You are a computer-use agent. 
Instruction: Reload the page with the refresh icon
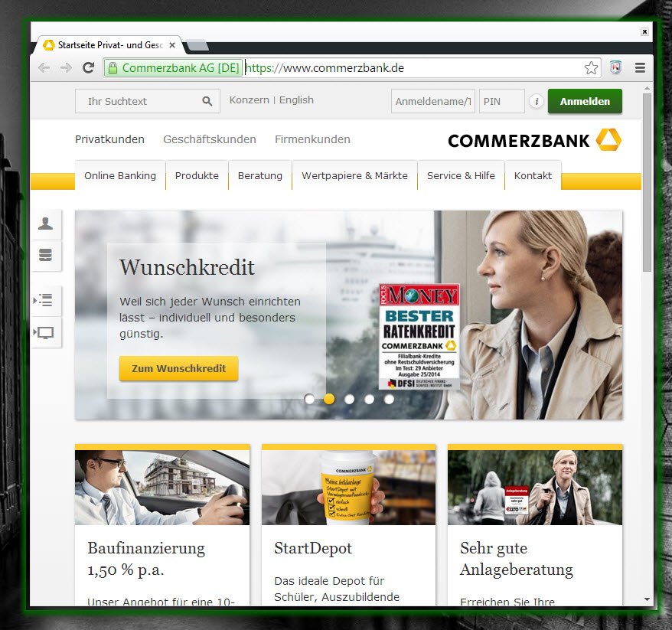(88, 67)
